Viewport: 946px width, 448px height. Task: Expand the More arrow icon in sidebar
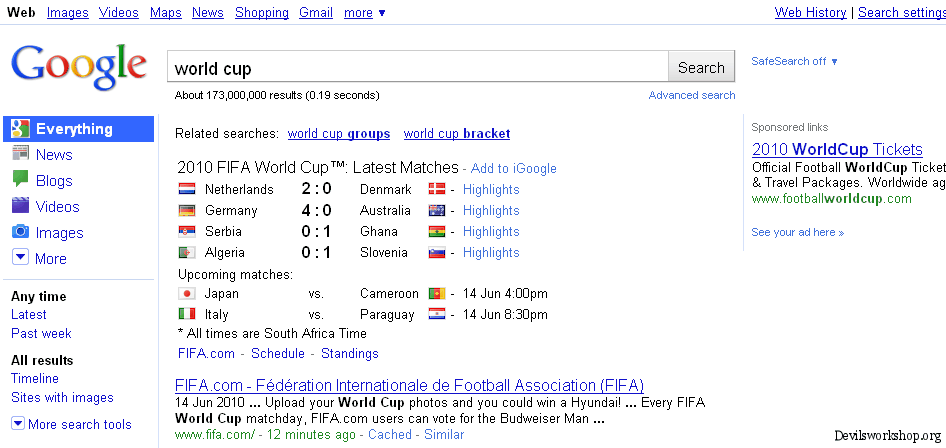pos(20,257)
